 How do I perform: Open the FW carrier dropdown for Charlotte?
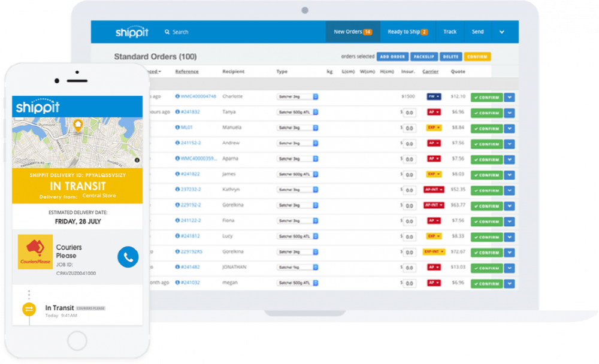click(x=434, y=96)
